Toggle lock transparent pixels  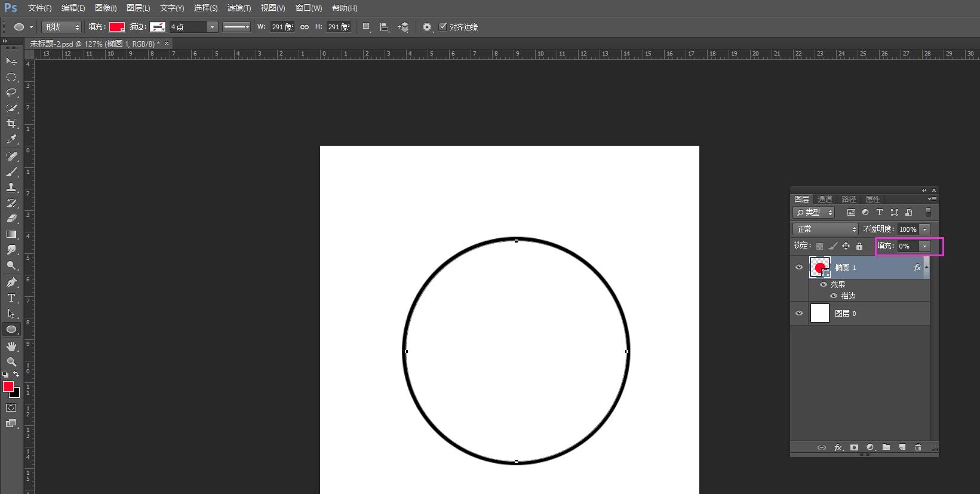click(819, 246)
